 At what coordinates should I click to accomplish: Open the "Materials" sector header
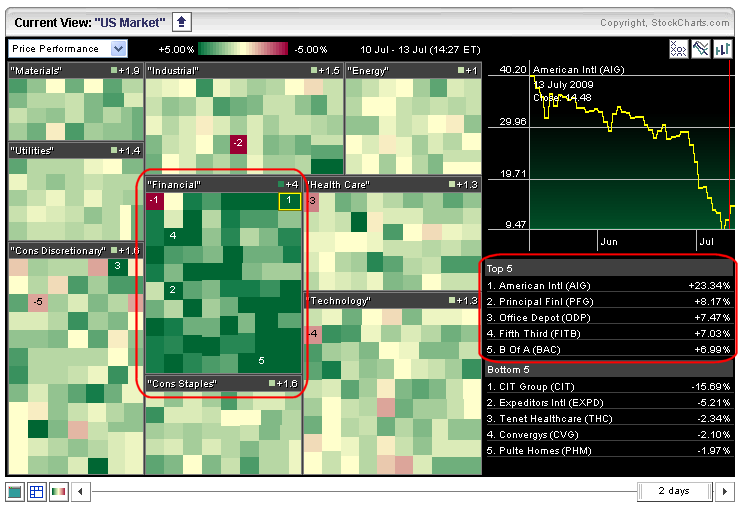point(76,71)
